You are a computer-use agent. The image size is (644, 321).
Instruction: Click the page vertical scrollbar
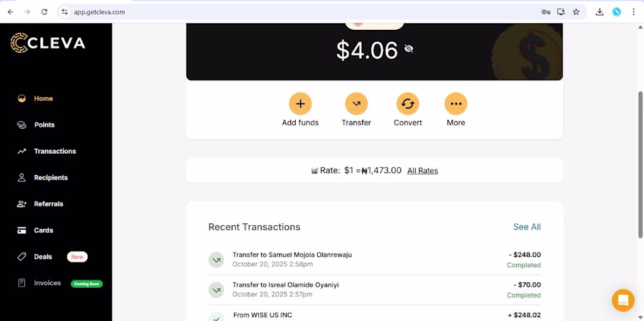[x=640, y=164]
